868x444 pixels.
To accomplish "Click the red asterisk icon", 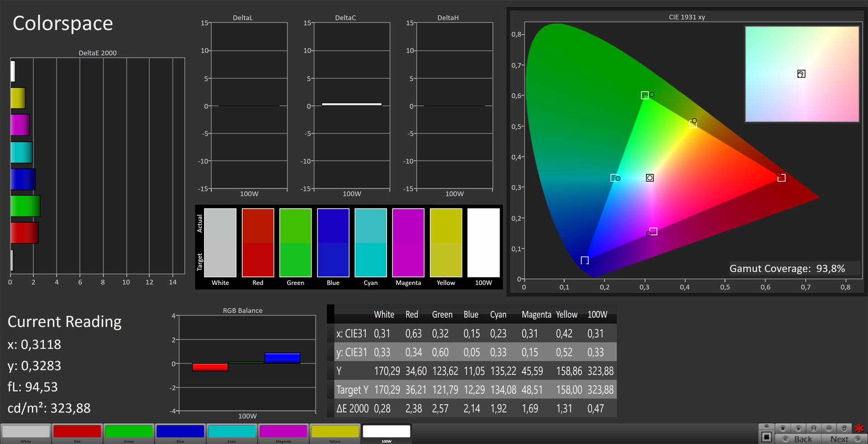I will (x=859, y=428).
